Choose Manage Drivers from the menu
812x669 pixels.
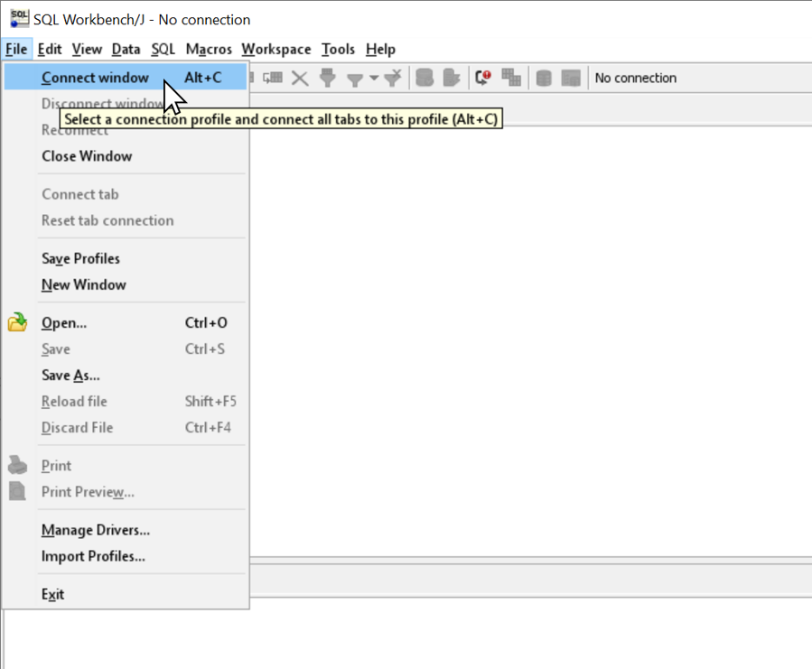[95, 530]
